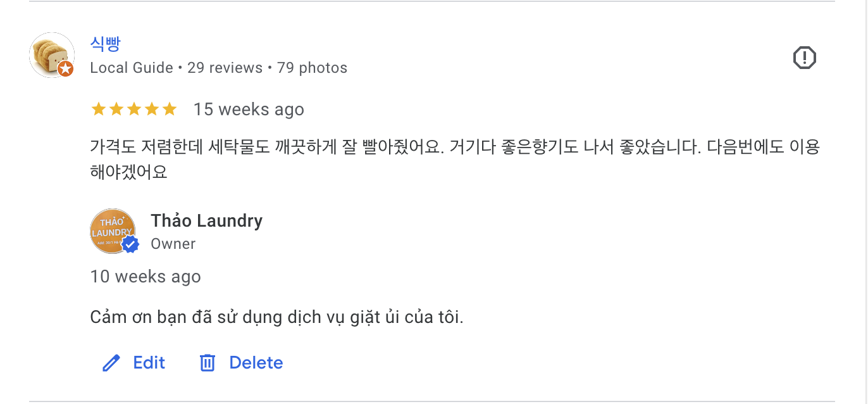Viewport: 868px width, 404px height.
Task: Select the Edit pencil icon
Action: (111, 362)
